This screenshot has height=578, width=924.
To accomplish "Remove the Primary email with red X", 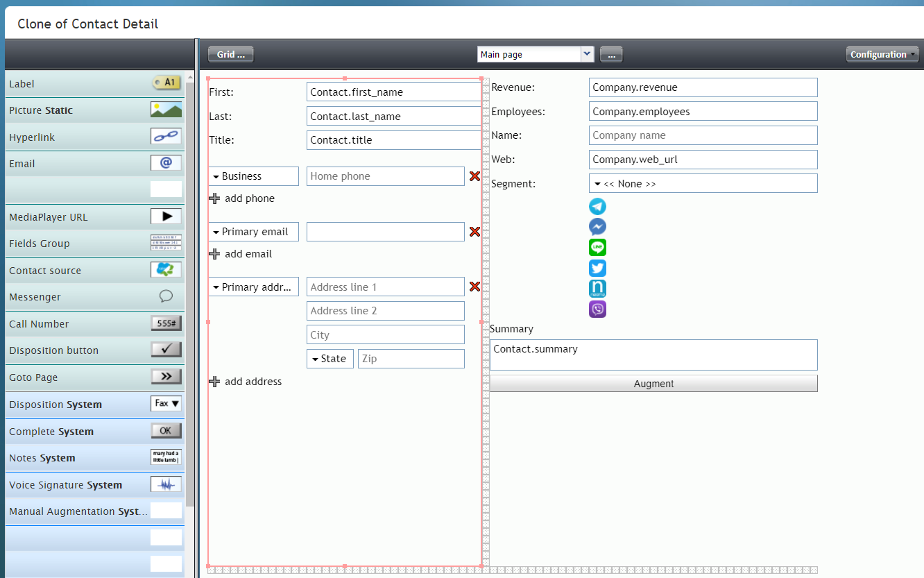I will tap(474, 232).
